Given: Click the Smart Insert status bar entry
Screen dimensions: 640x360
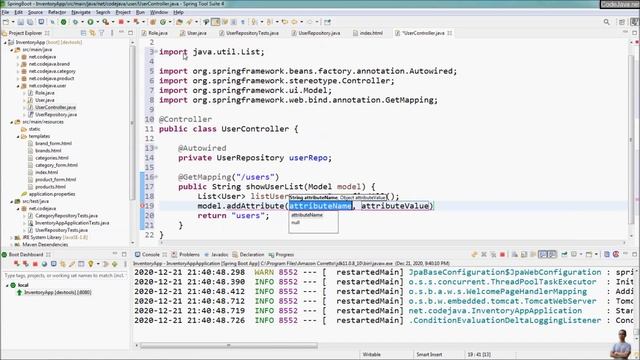Looking at the screenshot, I should coord(429,354).
